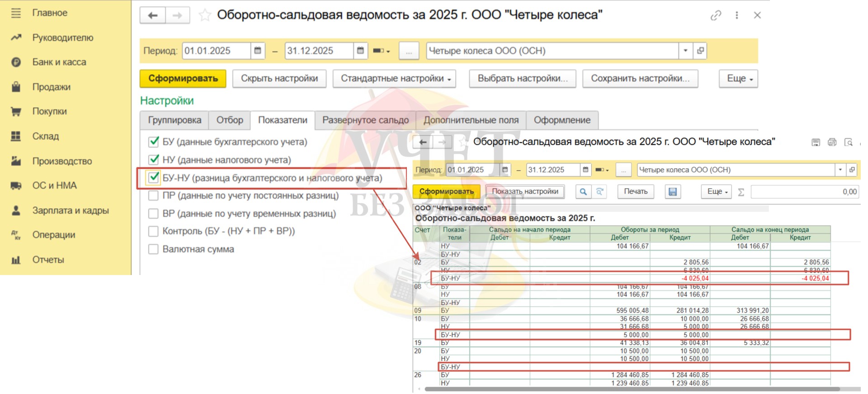Click the magnifier search icon next to Показать настройки

583,191
